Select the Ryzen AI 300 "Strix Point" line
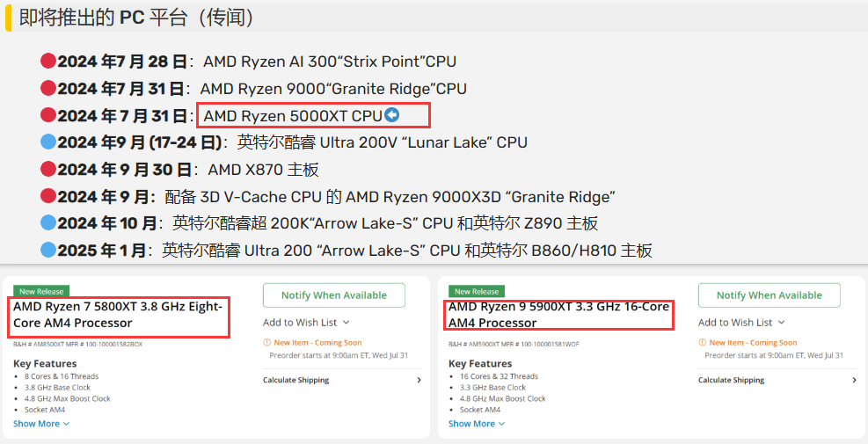 (x=249, y=62)
